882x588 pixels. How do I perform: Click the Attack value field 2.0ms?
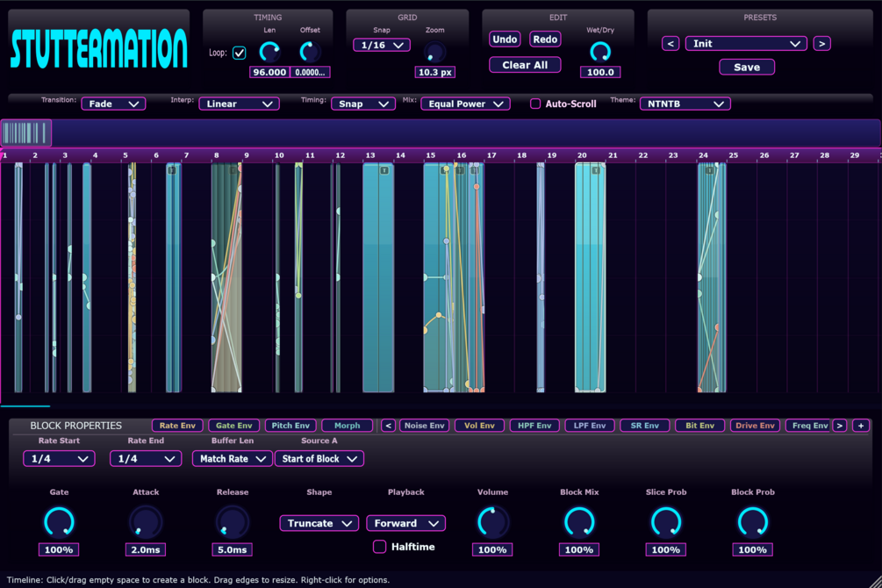(146, 549)
